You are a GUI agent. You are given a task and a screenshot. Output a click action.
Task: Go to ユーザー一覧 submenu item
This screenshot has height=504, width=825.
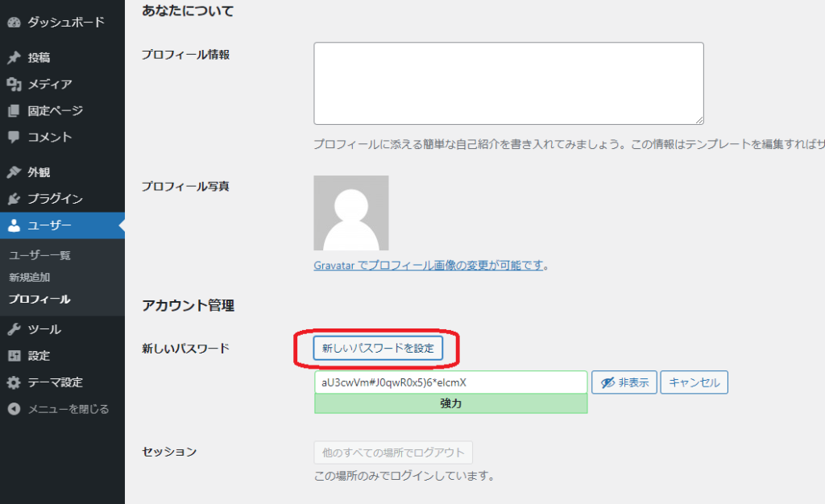tap(40, 255)
